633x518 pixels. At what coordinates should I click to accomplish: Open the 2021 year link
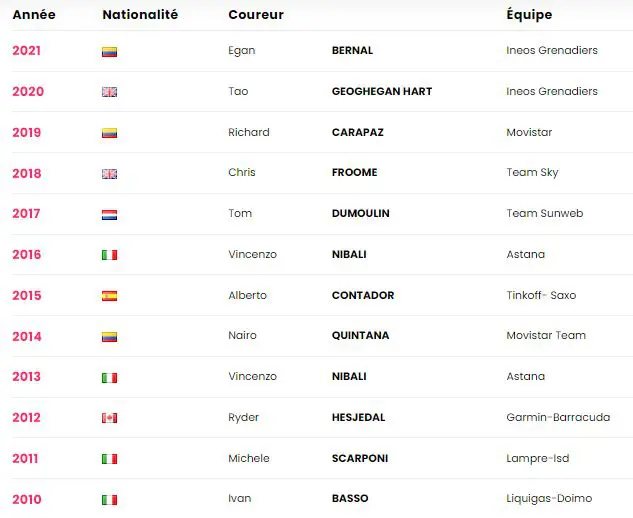27,51
